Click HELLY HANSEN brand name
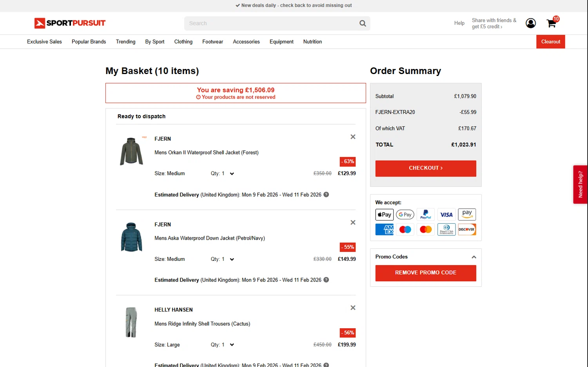Viewport: 588px width, 367px height. point(174,310)
